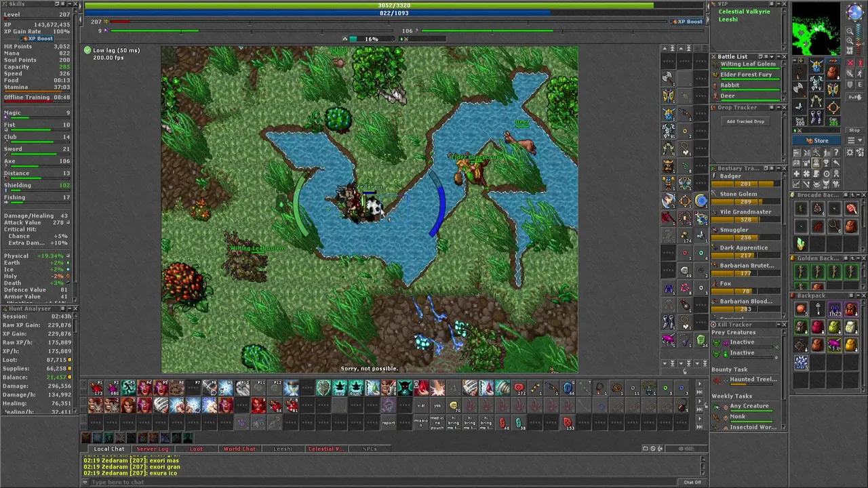Select Wilting Leaf Golem in Battle List

[x=745, y=65]
